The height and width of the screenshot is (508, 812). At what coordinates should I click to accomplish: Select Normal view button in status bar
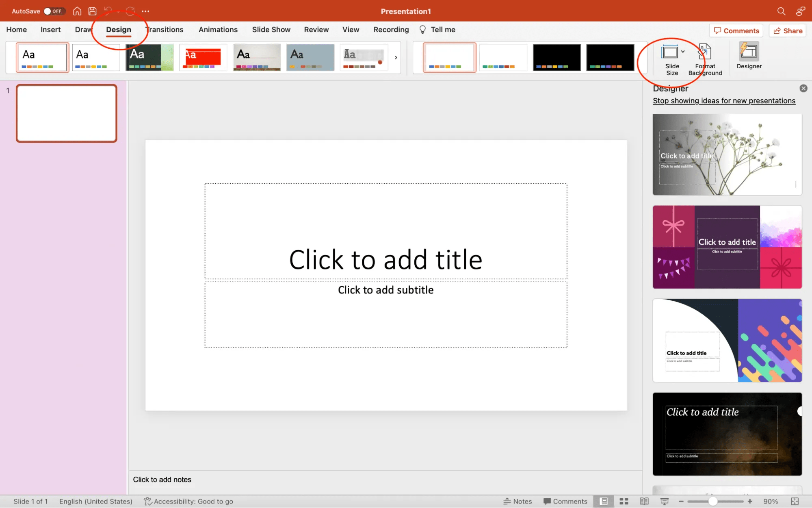[604, 501]
